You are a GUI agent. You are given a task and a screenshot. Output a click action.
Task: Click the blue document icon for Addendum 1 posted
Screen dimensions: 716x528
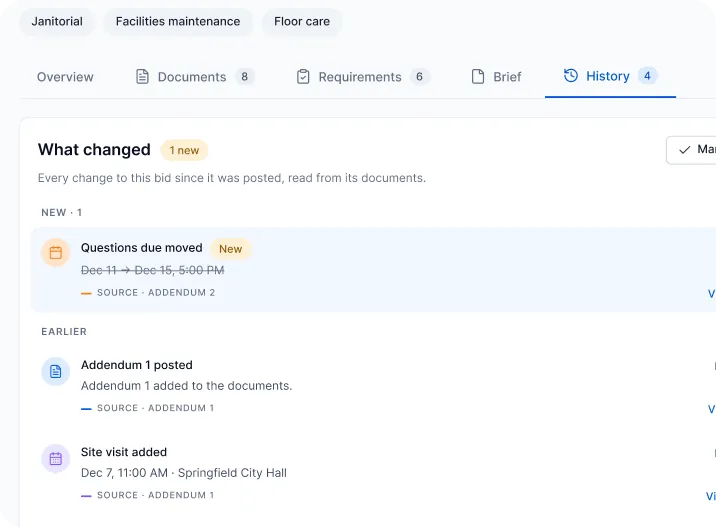coord(56,371)
